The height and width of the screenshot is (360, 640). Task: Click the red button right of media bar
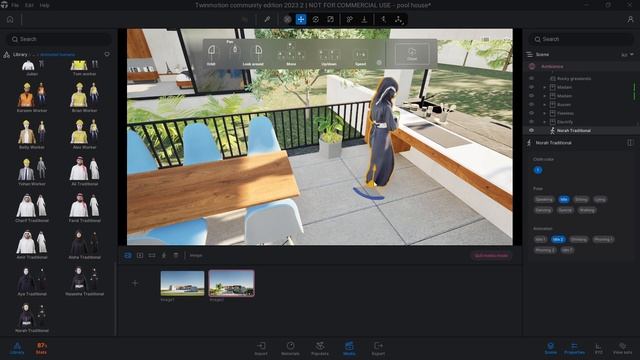tap(491, 256)
